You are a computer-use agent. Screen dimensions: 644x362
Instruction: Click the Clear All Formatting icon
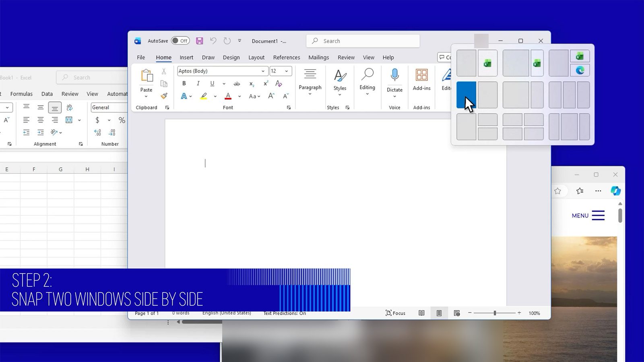pyautogui.click(x=279, y=83)
